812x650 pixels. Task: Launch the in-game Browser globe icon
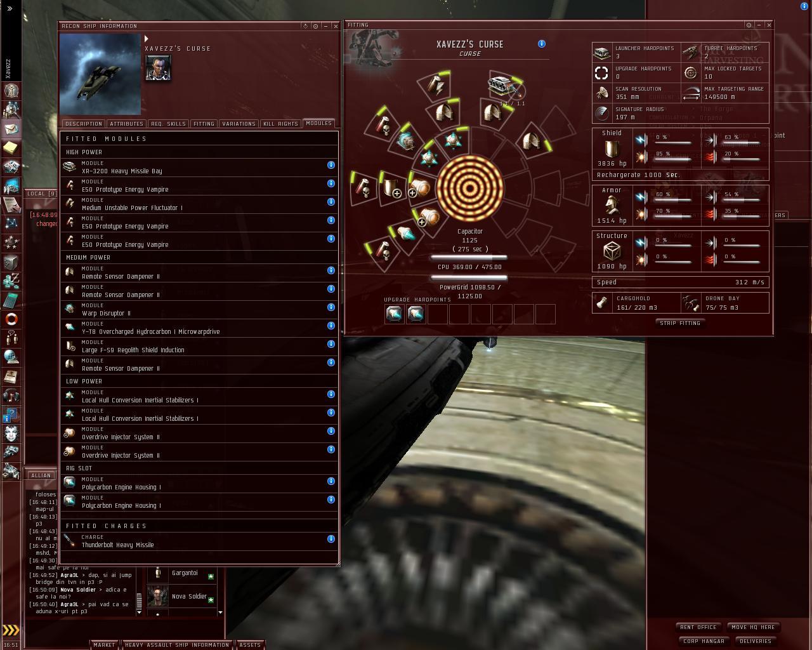(11, 357)
